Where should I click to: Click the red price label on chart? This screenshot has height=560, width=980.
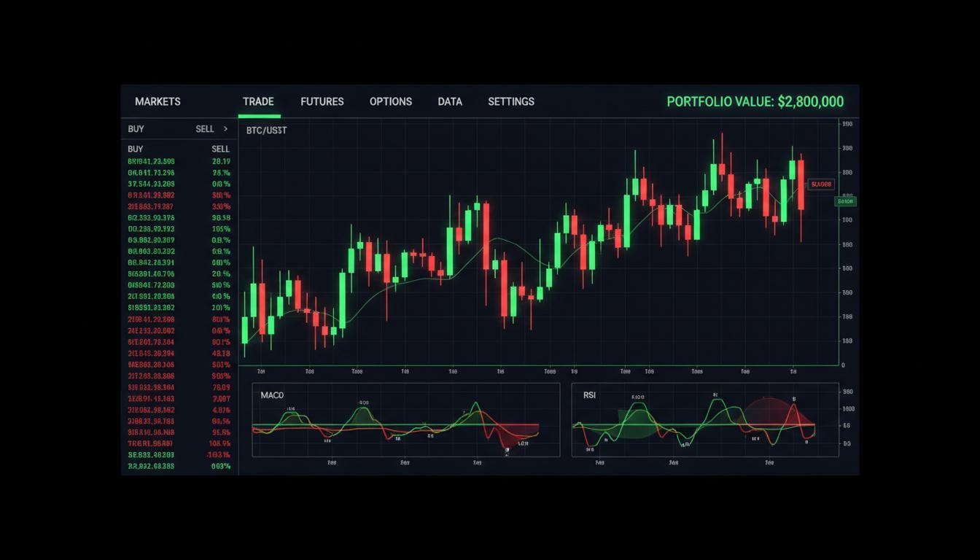[821, 184]
